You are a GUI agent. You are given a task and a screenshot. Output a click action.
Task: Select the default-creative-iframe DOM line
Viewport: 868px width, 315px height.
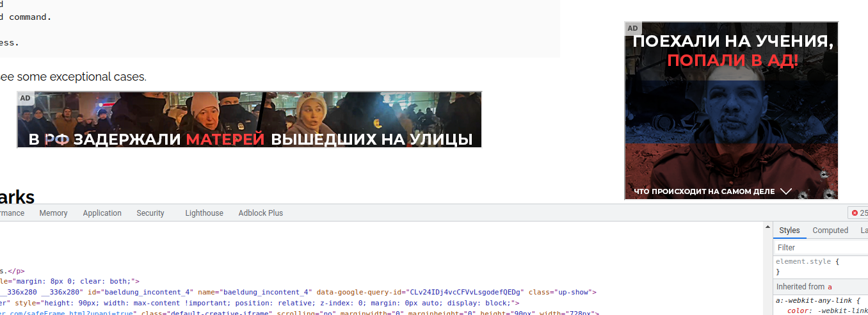(x=300, y=313)
